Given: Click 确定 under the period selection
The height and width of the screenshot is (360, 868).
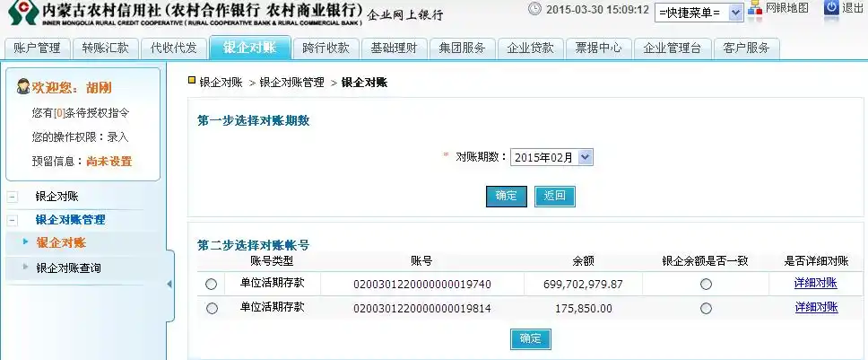Looking at the screenshot, I should click(507, 197).
